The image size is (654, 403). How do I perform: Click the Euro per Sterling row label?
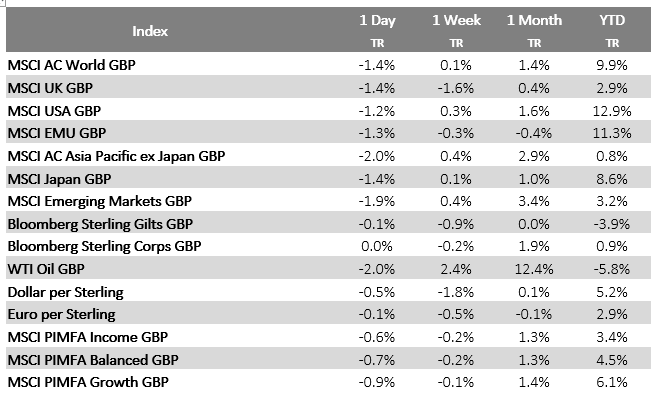tap(59, 315)
